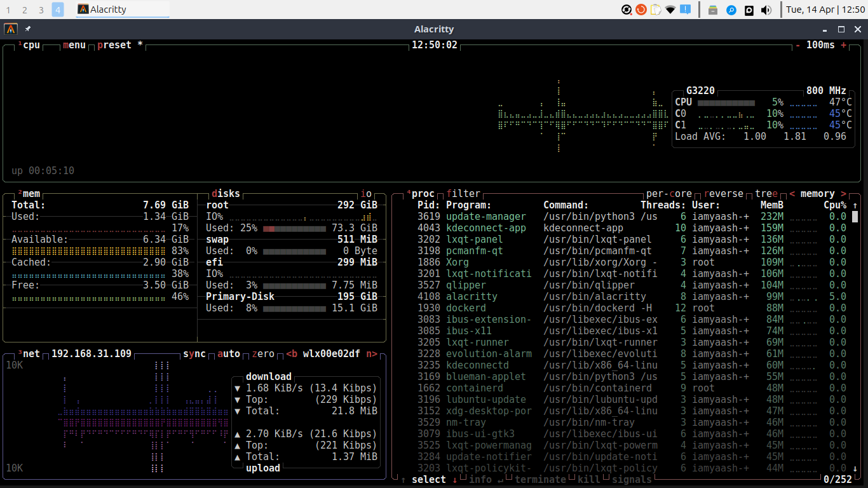Click the process filter field
This screenshot has height=488, width=868.
point(463,194)
